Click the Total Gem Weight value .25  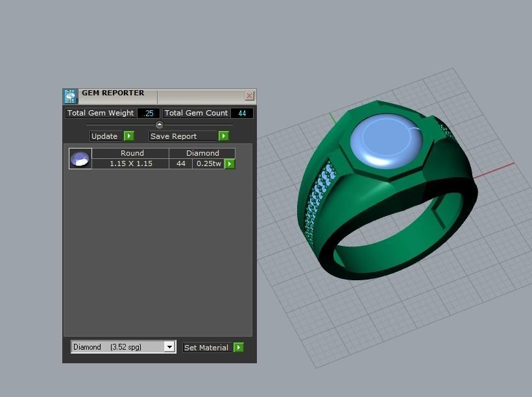(x=149, y=113)
